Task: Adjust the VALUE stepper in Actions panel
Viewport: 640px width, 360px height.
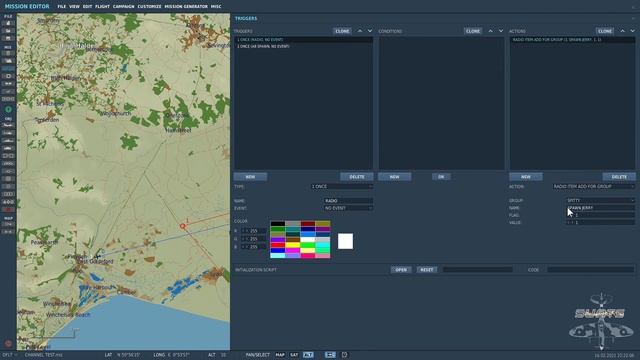Action: coord(600,222)
